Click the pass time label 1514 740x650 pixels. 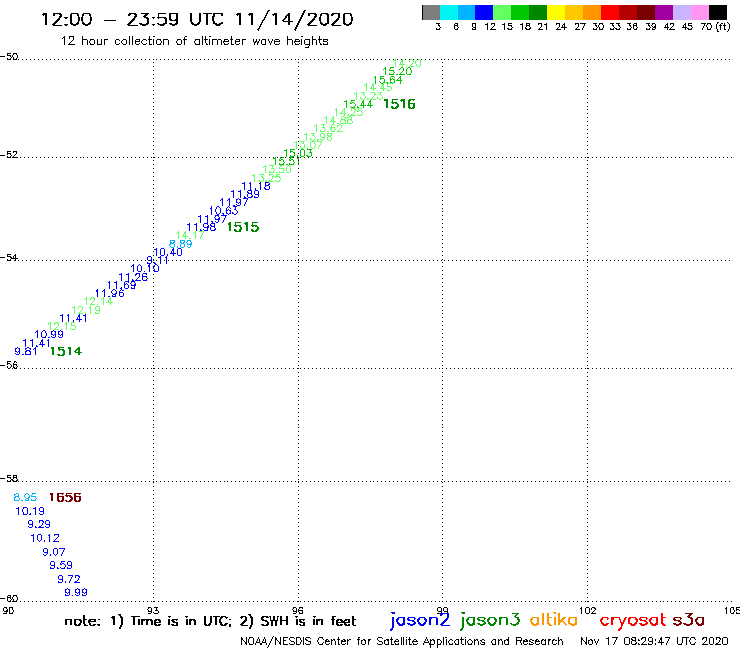click(66, 351)
